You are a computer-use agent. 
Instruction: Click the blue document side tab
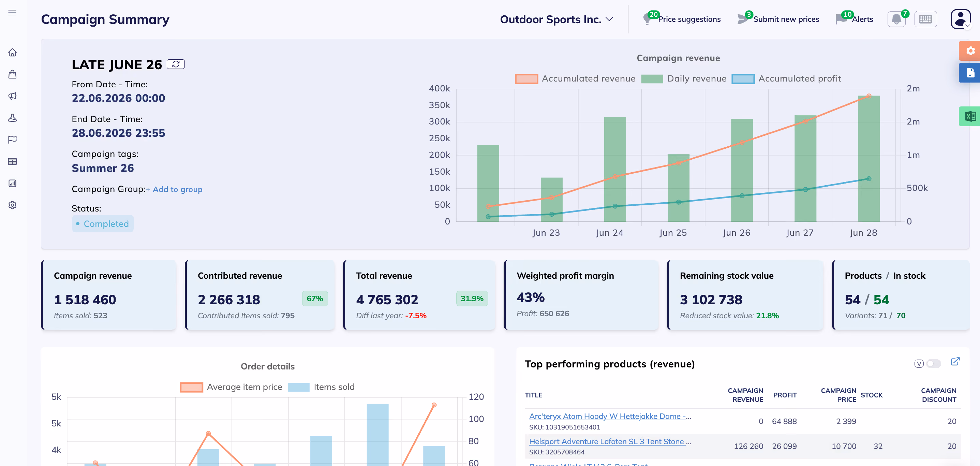(970, 72)
